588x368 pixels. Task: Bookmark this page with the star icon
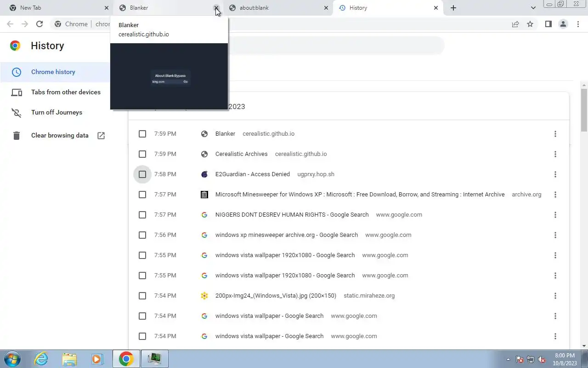click(530, 24)
